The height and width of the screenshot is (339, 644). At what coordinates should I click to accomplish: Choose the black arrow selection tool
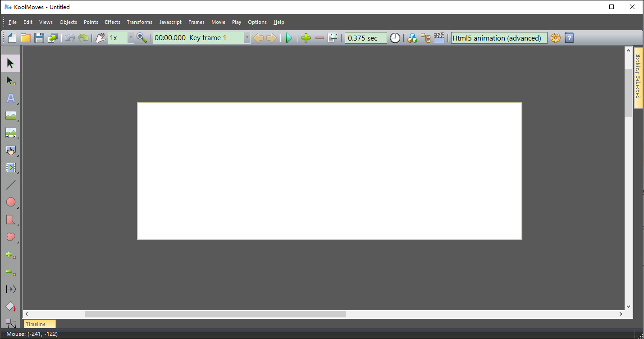click(11, 64)
